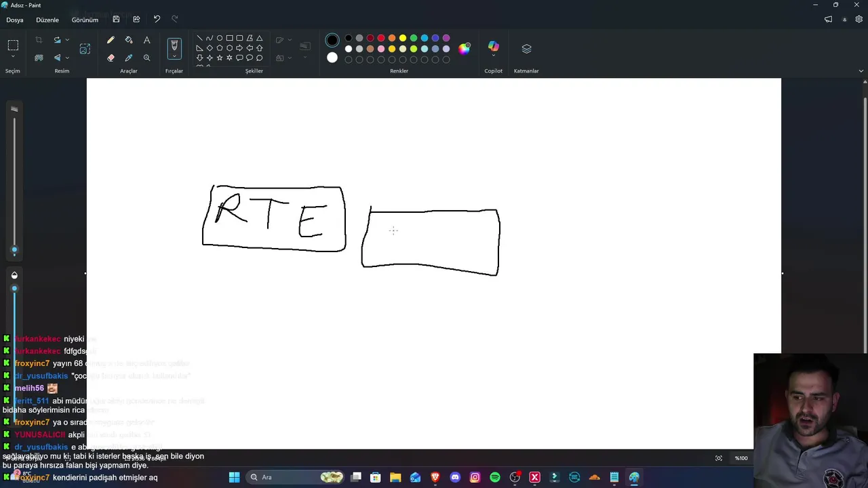Pick the triangle shape
The height and width of the screenshot is (488, 868).
click(259, 38)
